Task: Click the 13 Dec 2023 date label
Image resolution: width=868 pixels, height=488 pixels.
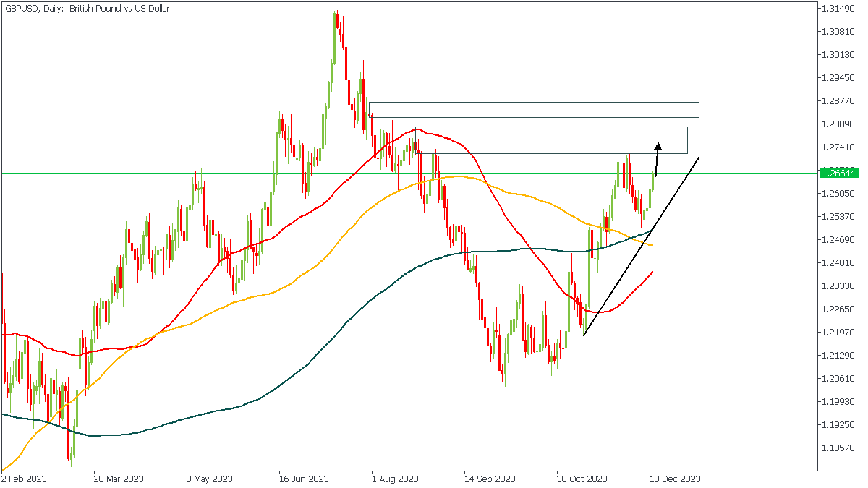Action: [675, 479]
